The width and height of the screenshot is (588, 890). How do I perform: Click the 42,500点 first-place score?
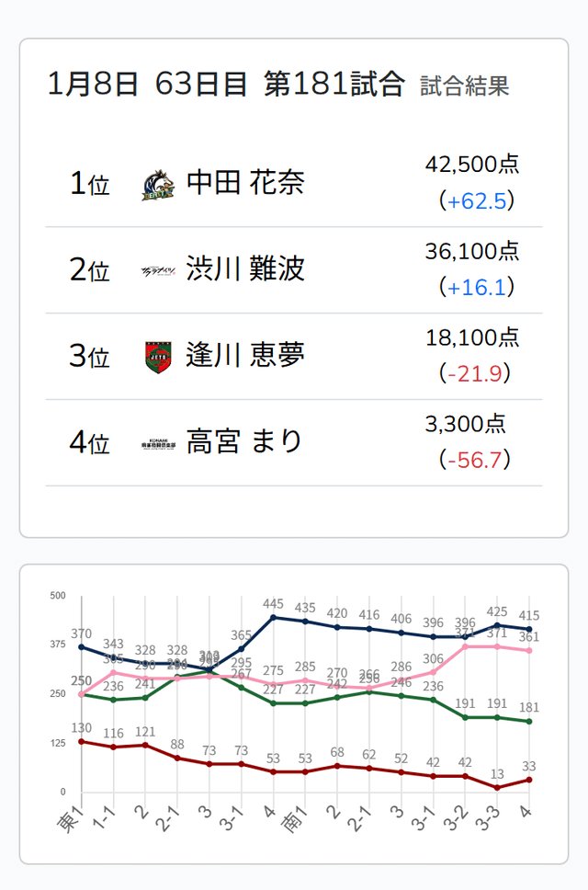point(472,165)
